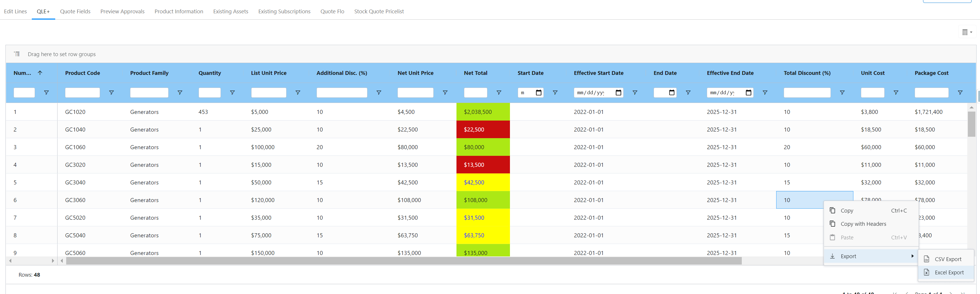The image size is (980, 294).
Task: Select Copy with Headers from context menu
Action: (x=863, y=224)
